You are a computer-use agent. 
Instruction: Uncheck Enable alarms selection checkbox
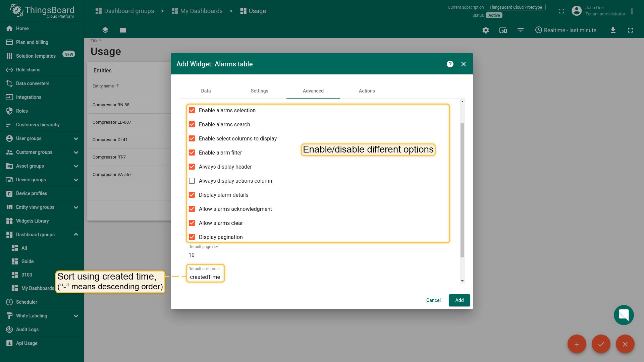[192, 110]
